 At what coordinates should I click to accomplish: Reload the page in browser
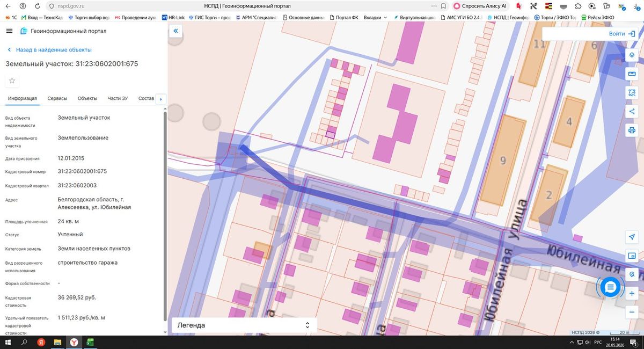point(36,6)
